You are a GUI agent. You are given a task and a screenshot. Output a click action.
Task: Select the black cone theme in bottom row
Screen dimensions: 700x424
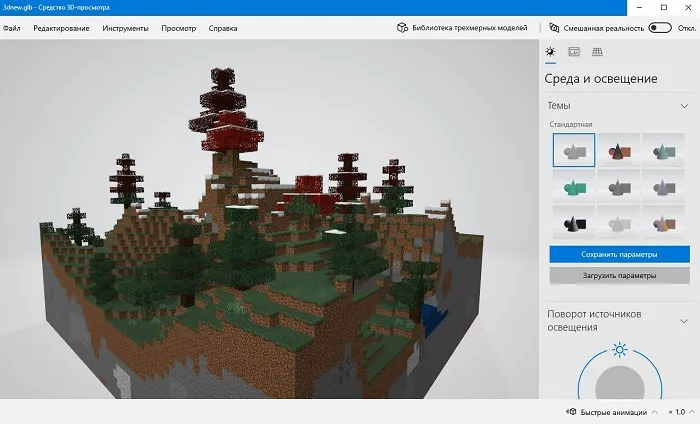pos(573,222)
